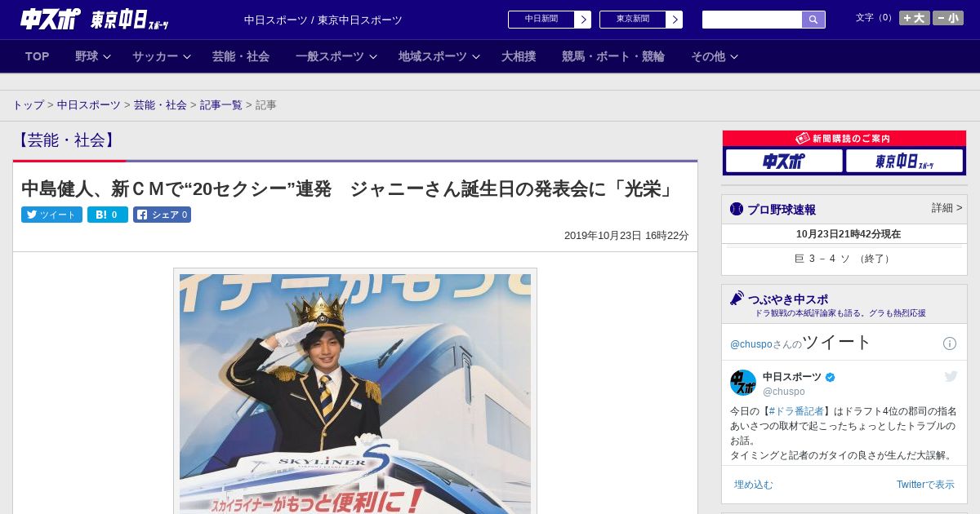Increase font size with the +大 button
The width and height of the screenshot is (980, 514).
(x=915, y=18)
